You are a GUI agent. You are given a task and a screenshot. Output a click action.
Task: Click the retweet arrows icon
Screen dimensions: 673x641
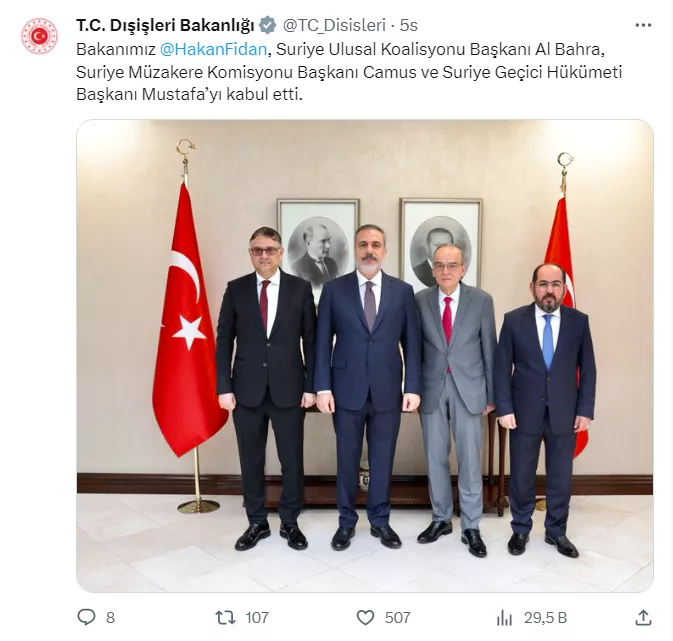(x=225, y=617)
